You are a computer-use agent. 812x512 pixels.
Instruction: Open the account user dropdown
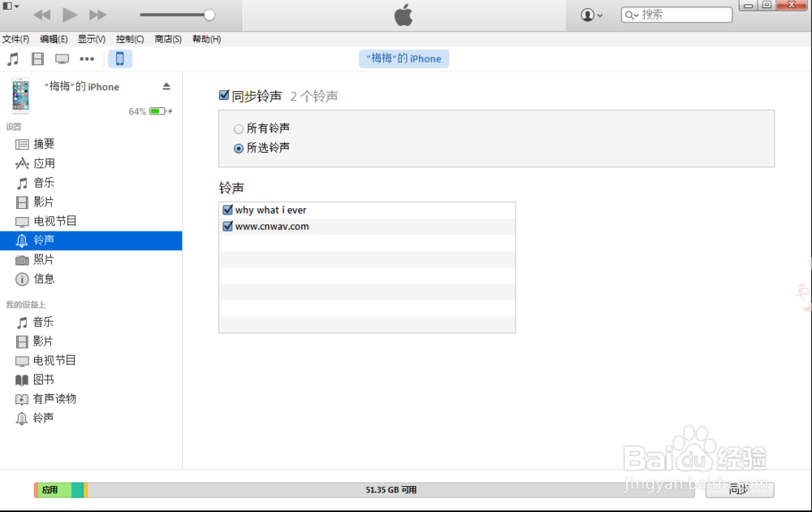pyautogui.click(x=591, y=15)
